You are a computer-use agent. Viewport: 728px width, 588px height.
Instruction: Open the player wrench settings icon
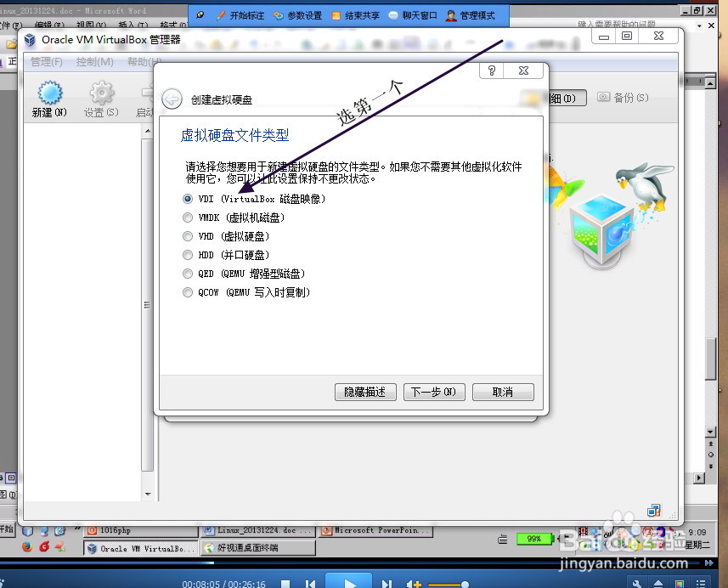pos(637,584)
